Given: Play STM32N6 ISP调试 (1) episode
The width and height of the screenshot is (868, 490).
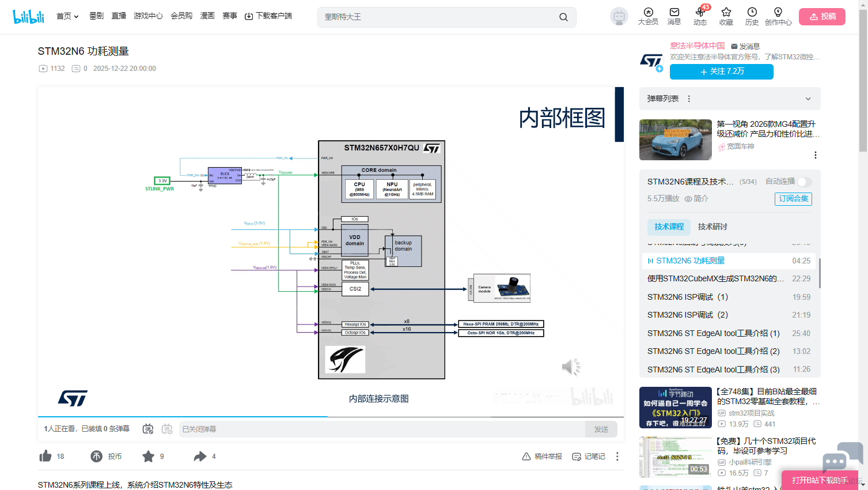Looking at the screenshot, I should pos(729,297).
